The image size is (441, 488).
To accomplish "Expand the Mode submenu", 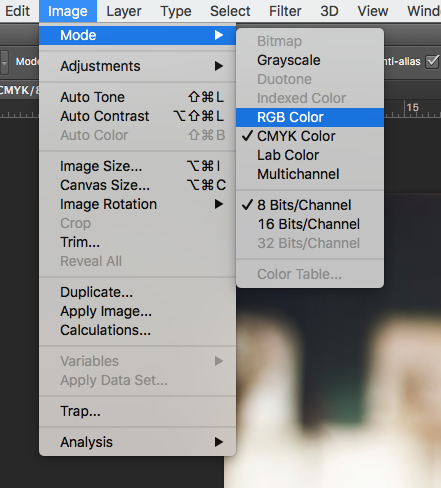I will pyautogui.click(x=137, y=35).
